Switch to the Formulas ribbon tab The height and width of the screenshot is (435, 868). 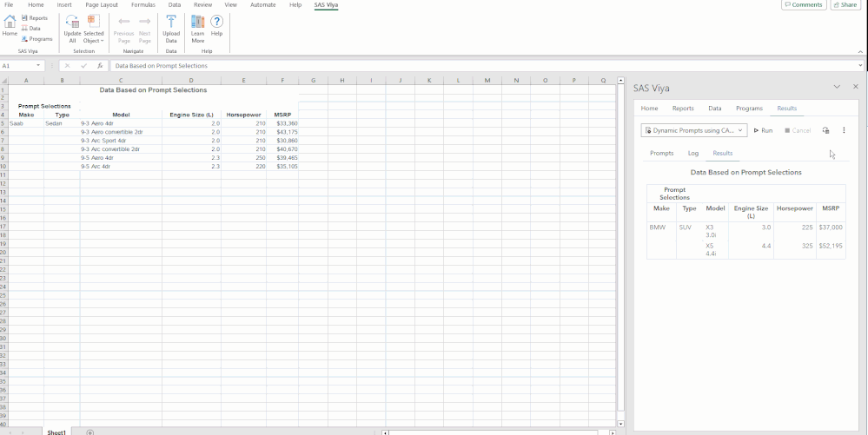(x=143, y=4)
